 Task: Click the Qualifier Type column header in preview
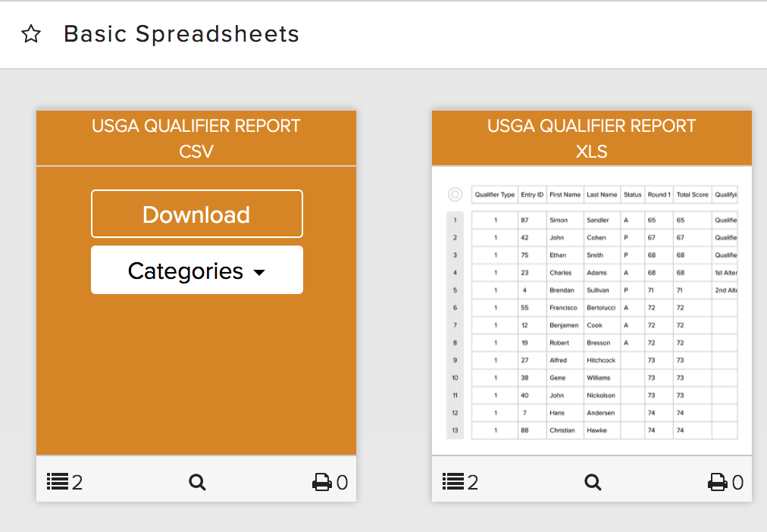(x=495, y=195)
